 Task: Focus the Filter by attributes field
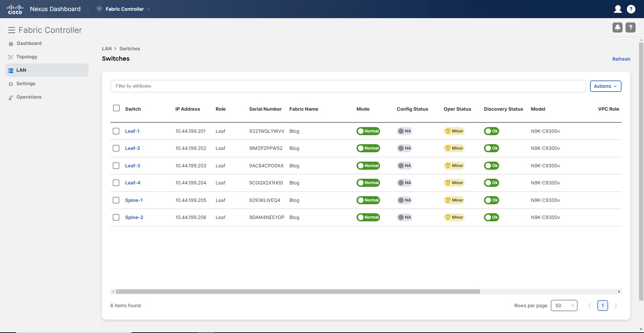348,86
